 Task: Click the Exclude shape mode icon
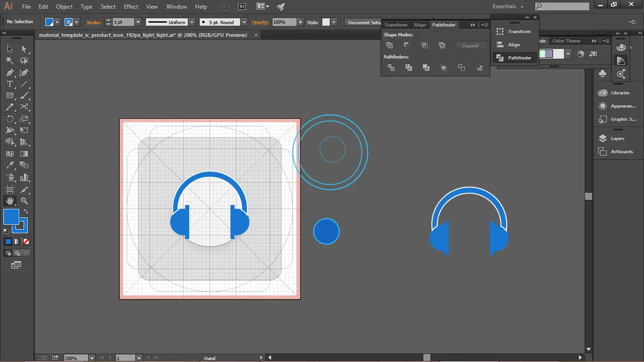pyautogui.click(x=442, y=45)
